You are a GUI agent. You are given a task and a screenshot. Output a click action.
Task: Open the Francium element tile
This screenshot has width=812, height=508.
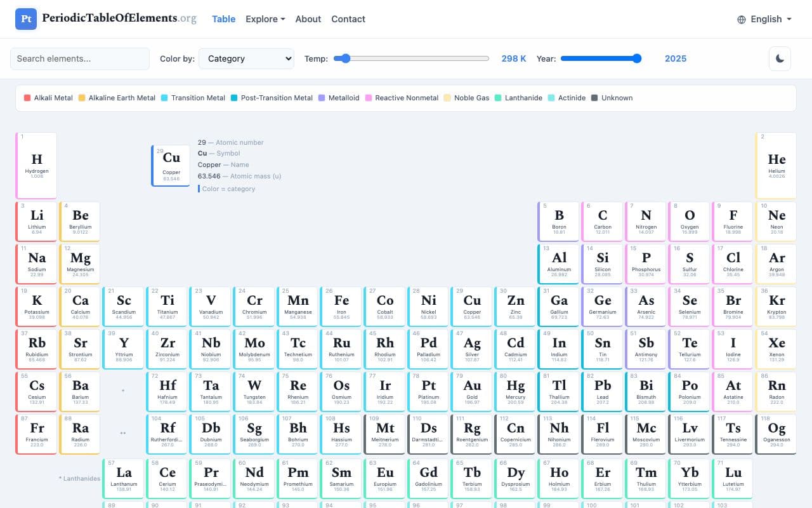(x=36, y=433)
